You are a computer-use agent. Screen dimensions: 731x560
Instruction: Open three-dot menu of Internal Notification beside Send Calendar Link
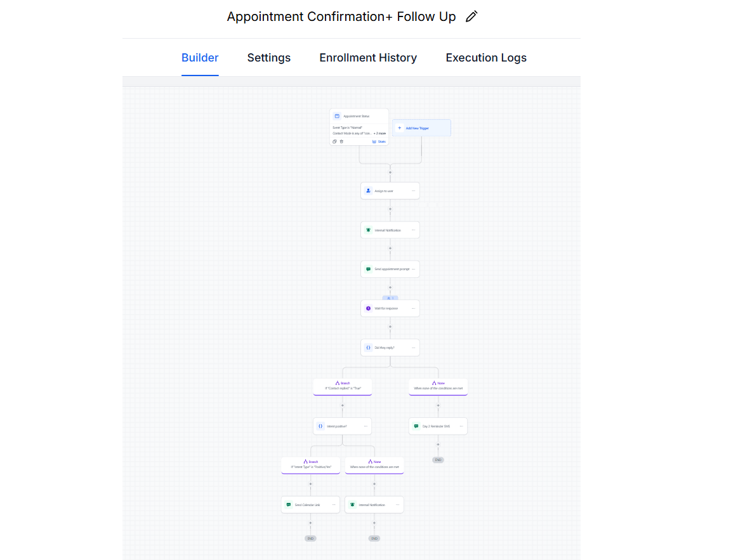click(x=398, y=505)
